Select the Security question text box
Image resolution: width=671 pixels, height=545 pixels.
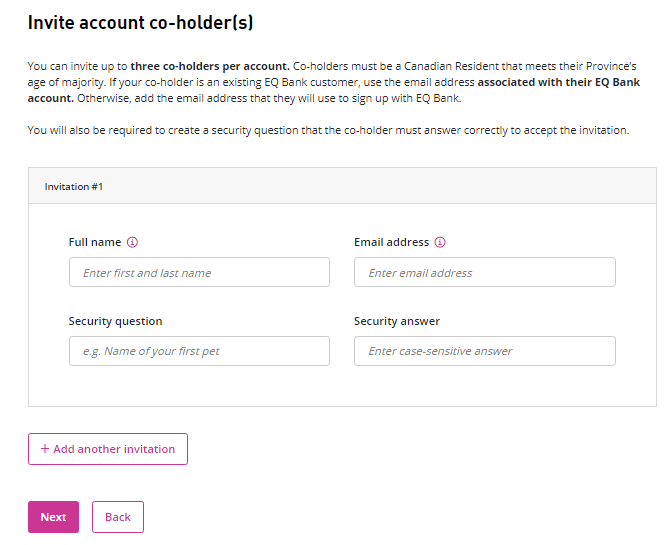pyautogui.click(x=199, y=351)
